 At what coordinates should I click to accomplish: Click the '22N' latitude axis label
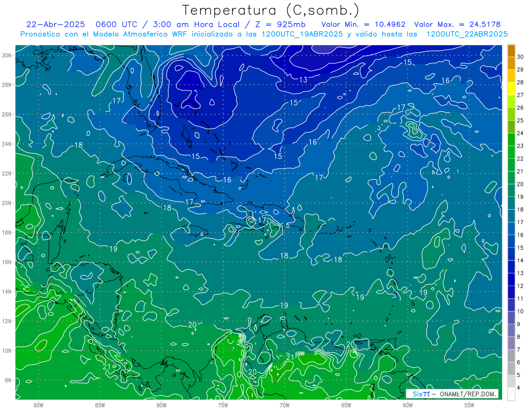[8, 173]
